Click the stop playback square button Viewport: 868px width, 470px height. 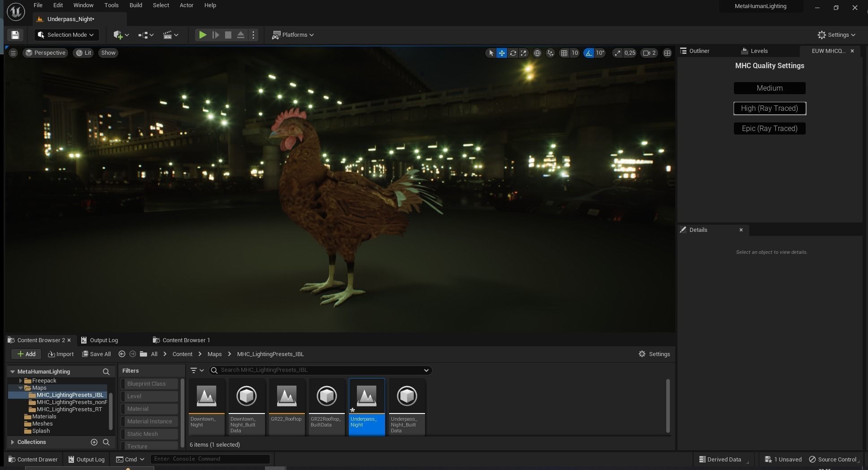point(228,35)
